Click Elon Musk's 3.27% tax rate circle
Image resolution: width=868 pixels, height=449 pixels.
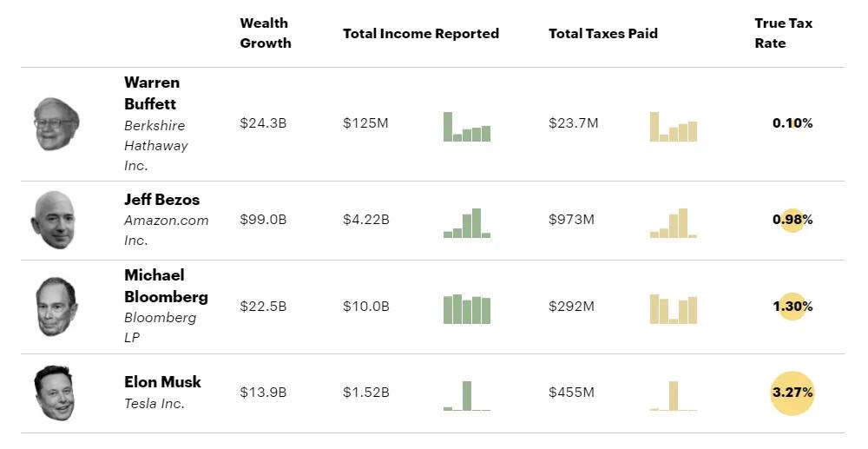click(792, 393)
